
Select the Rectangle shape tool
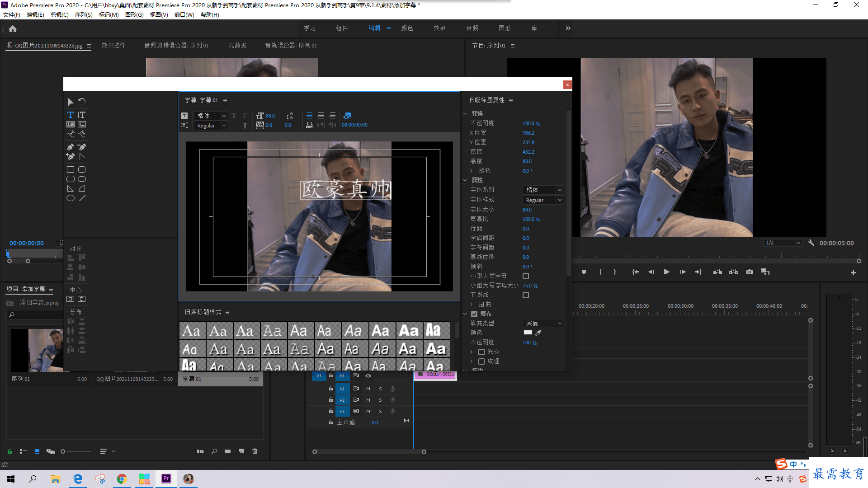[x=71, y=169]
